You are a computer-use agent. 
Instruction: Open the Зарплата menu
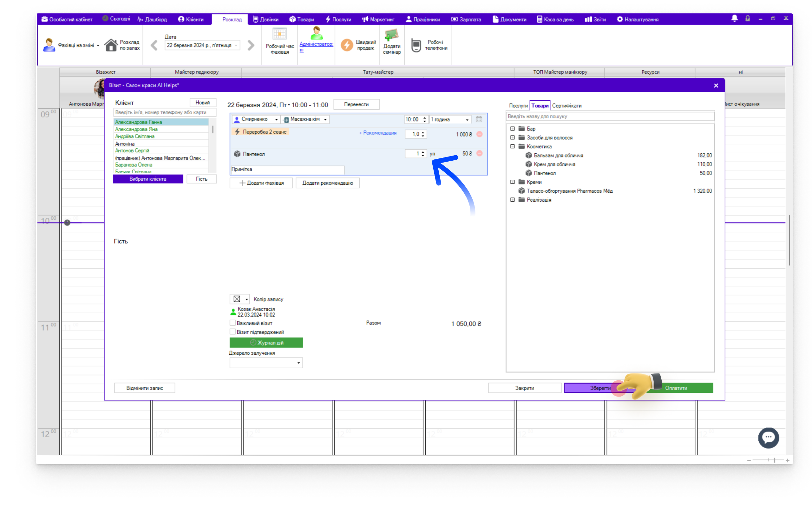pos(466,19)
